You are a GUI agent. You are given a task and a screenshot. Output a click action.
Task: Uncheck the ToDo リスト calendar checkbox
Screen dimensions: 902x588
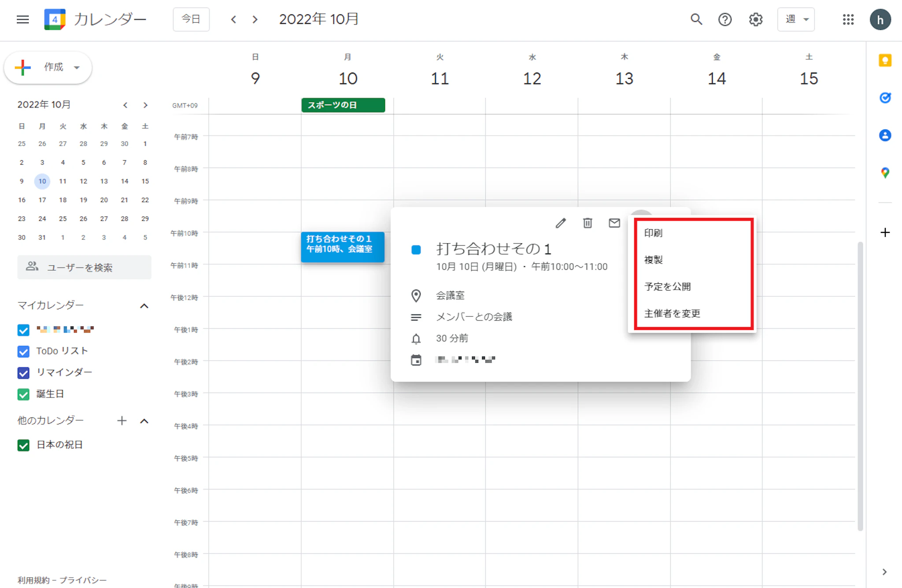tap(23, 351)
